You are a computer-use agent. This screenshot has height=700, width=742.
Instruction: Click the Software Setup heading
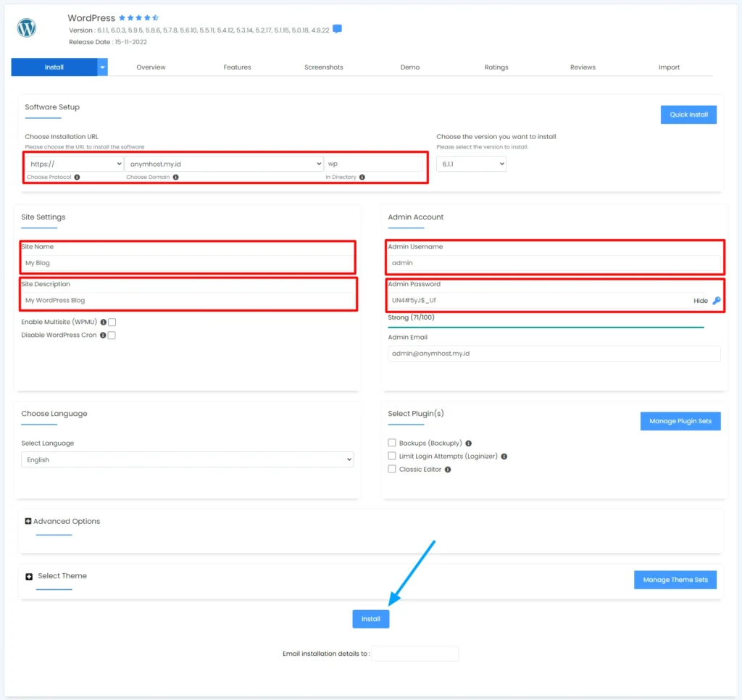click(x=52, y=107)
